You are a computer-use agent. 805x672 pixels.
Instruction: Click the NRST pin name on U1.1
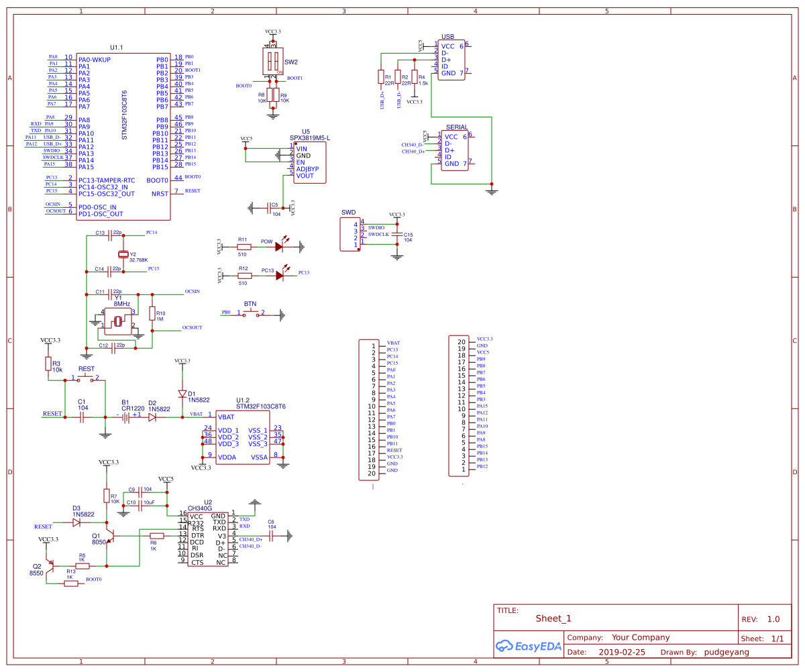click(160, 194)
